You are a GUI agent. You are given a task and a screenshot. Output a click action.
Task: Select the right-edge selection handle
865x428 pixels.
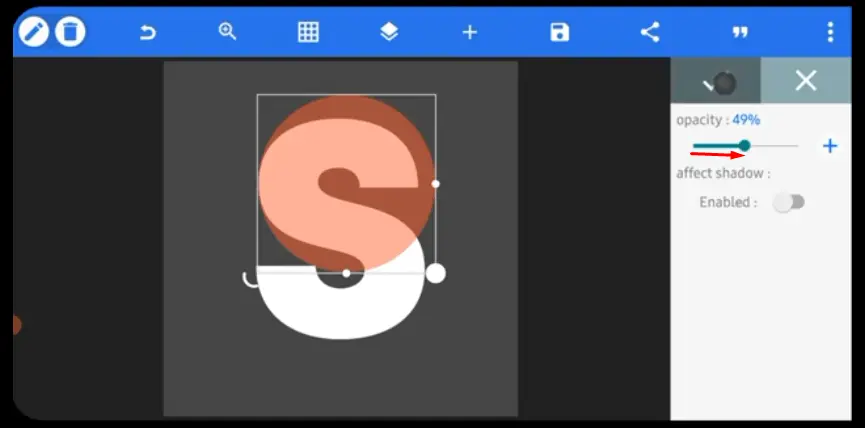tap(435, 184)
